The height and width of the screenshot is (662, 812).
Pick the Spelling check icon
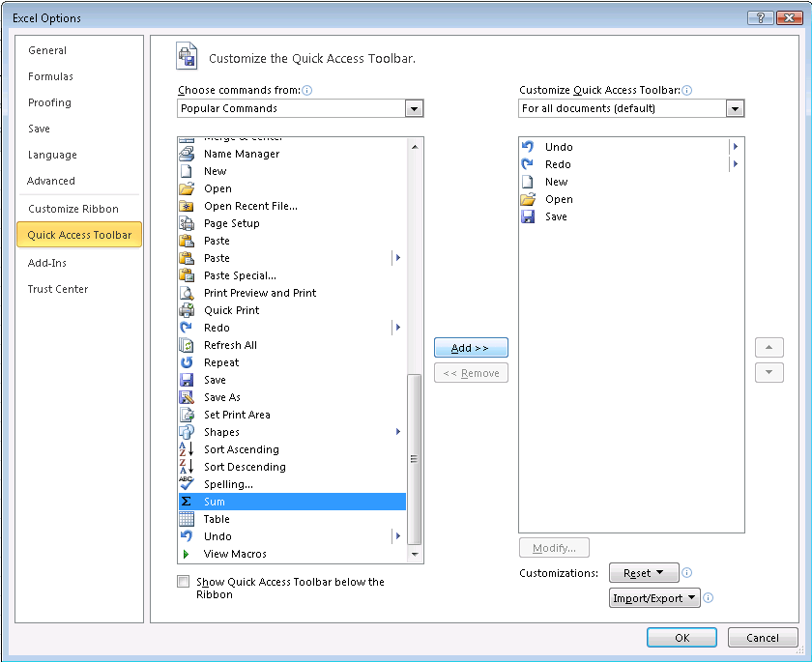[187, 483]
